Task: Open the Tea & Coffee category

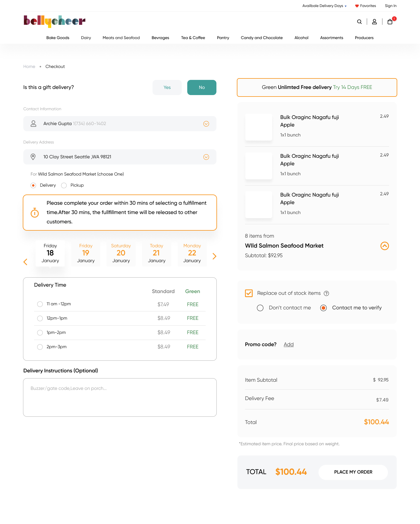Action: click(x=193, y=38)
